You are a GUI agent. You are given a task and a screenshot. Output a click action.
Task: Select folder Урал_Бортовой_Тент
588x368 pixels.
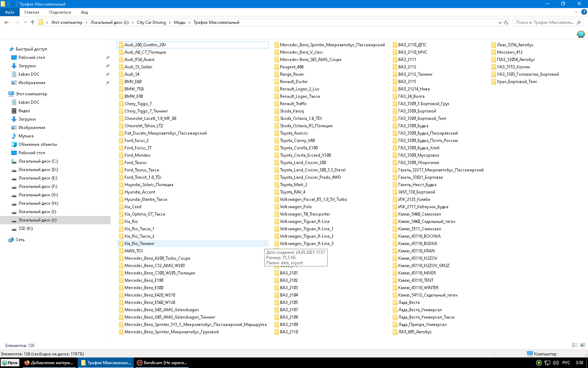(517, 82)
